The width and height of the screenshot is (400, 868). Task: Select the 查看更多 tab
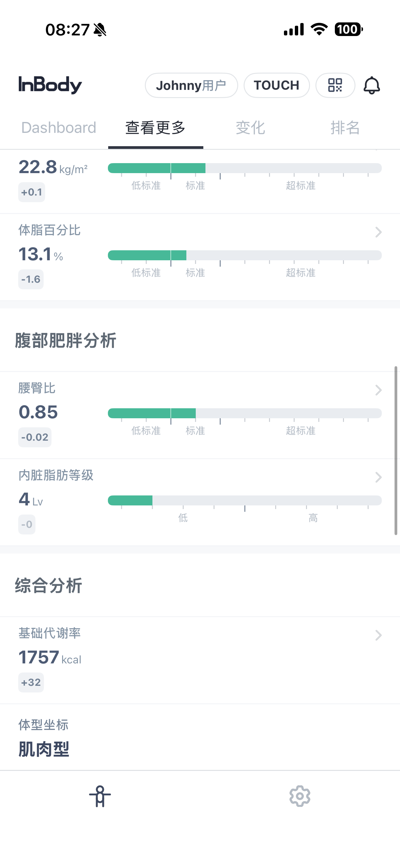[x=155, y=128]
